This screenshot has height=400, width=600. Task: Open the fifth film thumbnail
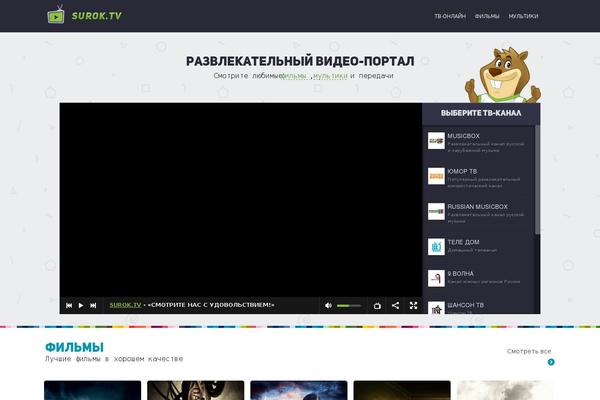[x=505, y=390]
